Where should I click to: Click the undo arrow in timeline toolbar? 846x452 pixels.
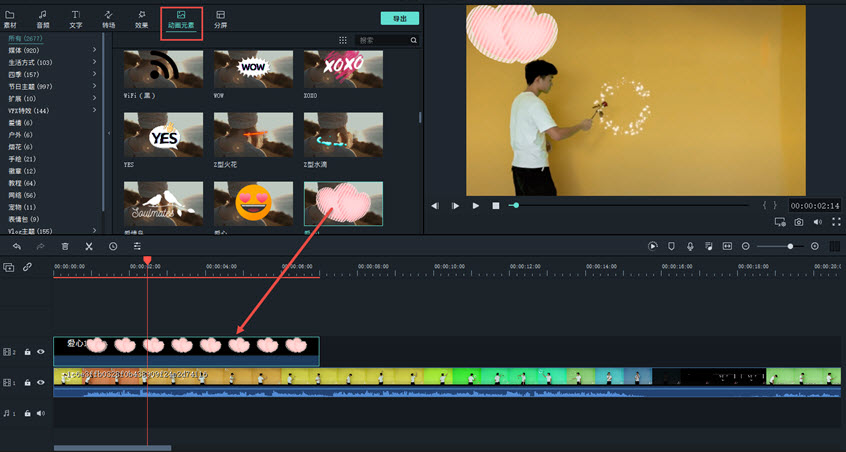coord(17,246)
